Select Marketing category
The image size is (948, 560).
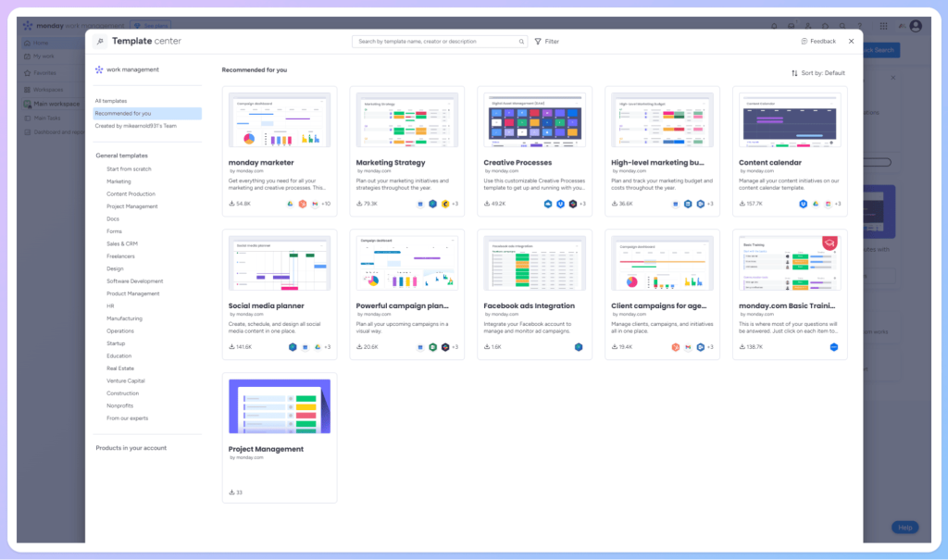tap(118, 181)
